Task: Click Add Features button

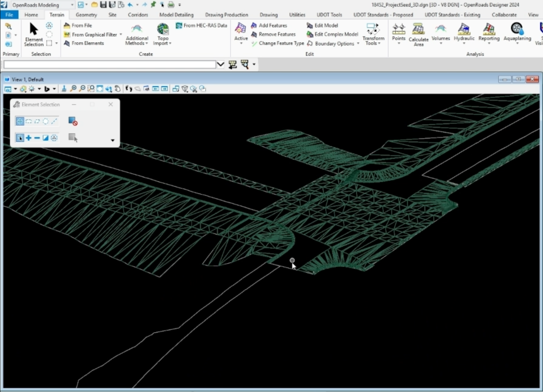Action: coord(269,25)
